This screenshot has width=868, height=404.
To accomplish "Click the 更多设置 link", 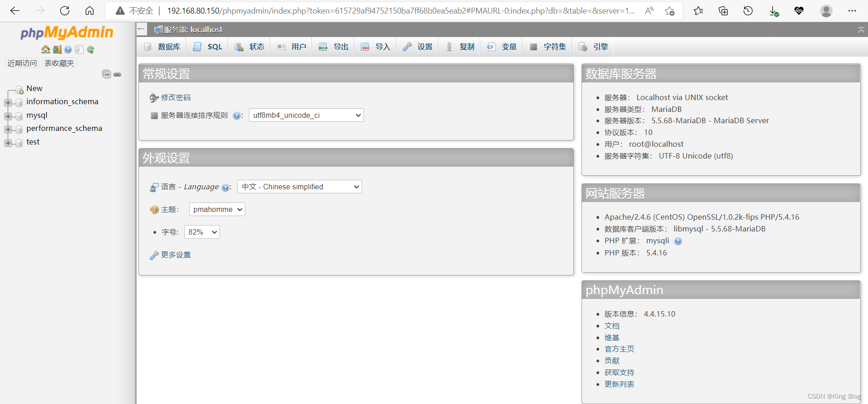I will 176,255.
